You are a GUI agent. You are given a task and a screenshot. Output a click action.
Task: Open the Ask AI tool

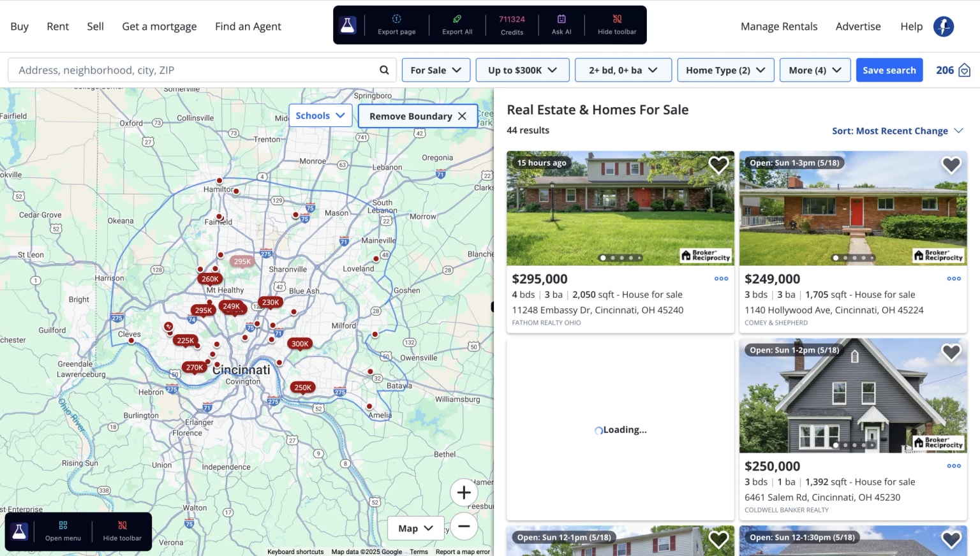(561, 25)
